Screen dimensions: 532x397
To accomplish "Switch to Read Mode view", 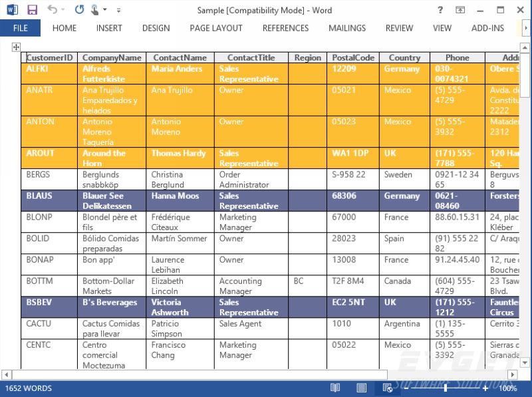I will [335, 388].
